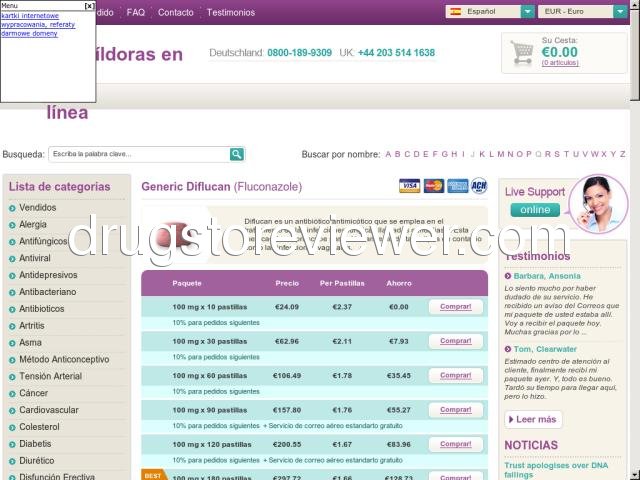Select the Antibacteriano category
The image size is (640, 480).
[47, 292]
